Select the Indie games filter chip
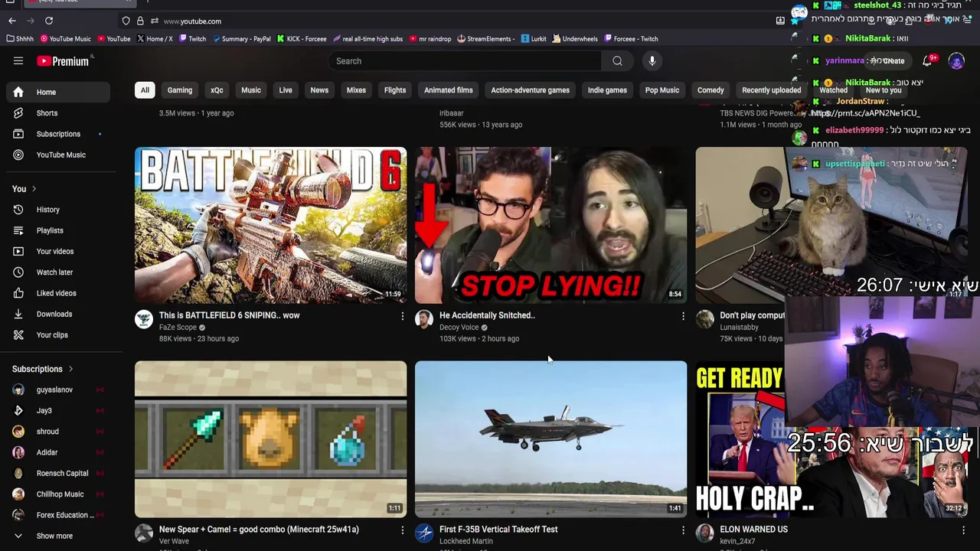This screenshot has height=551, width=980. tap(607, 90)
